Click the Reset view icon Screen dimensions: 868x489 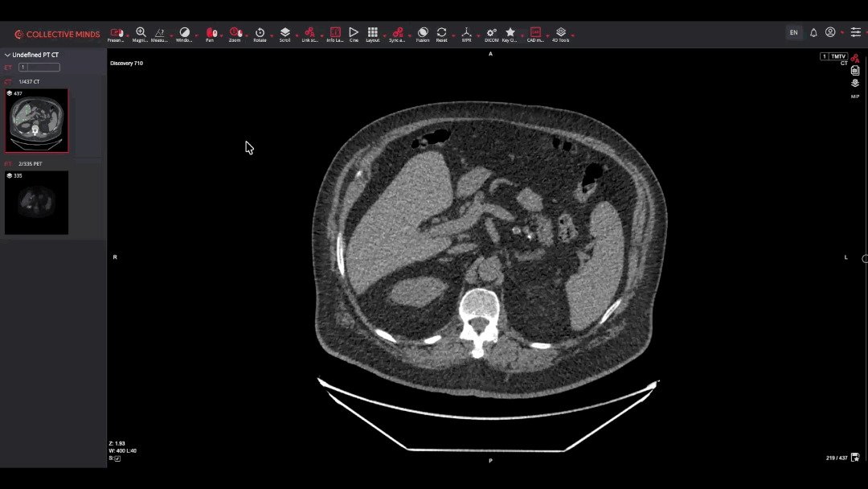[441, 33]
